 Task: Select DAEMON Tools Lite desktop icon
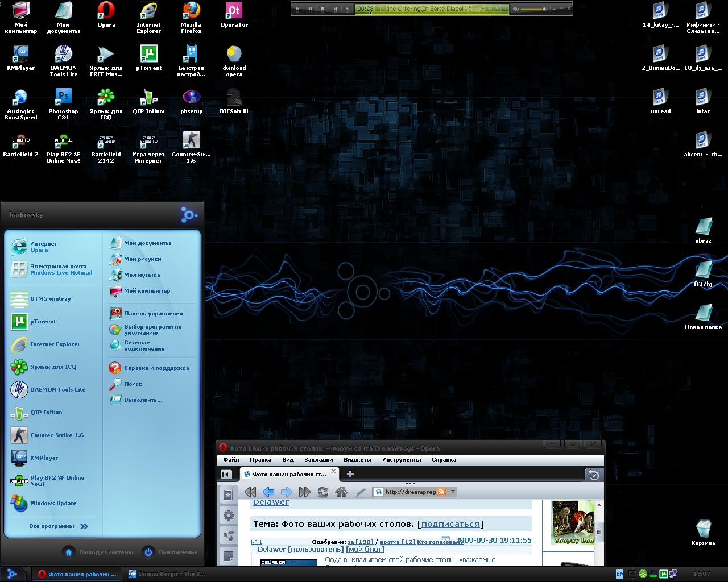pos(63,61)
